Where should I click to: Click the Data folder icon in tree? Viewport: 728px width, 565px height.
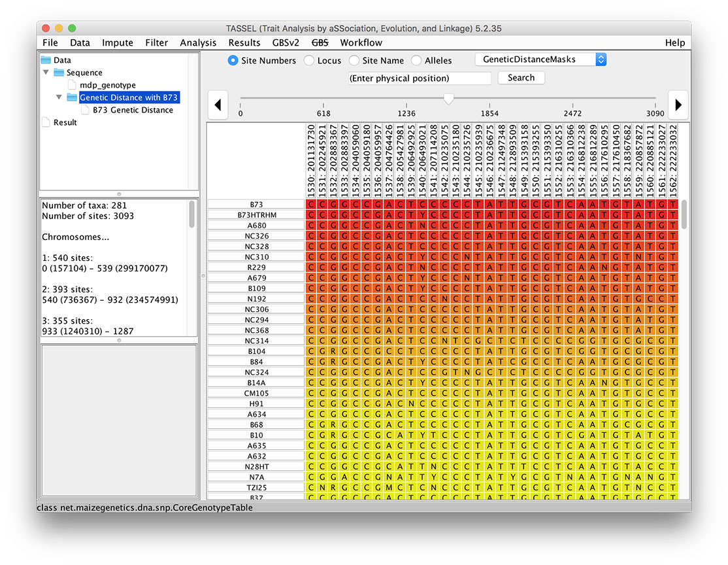point(46,60)
